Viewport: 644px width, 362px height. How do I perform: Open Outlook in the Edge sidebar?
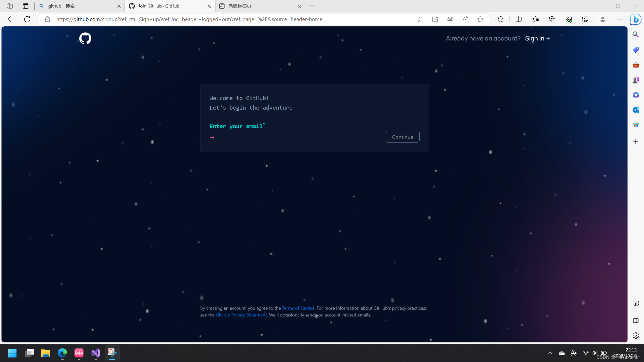[636, 110]
